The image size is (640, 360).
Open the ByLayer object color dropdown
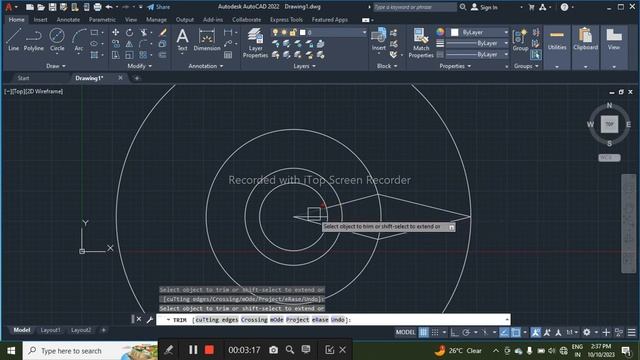pyautogui.click(x=506, y=32)
